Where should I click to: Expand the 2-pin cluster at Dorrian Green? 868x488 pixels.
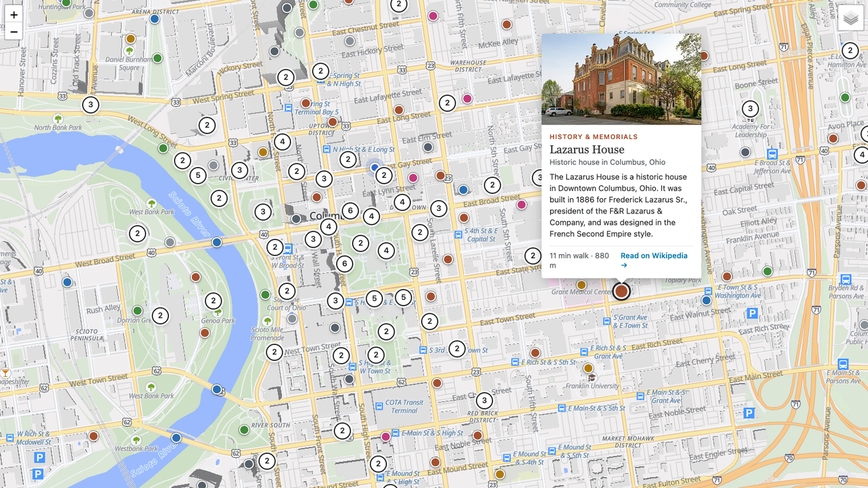[x=160, y=315]
